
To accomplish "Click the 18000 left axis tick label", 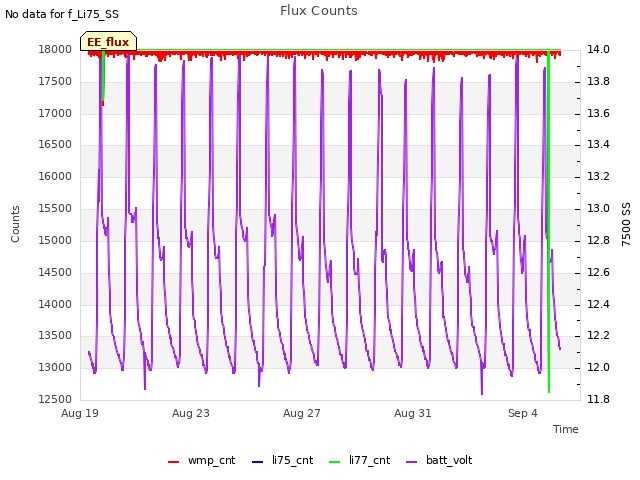I will [x=55, y=49].
